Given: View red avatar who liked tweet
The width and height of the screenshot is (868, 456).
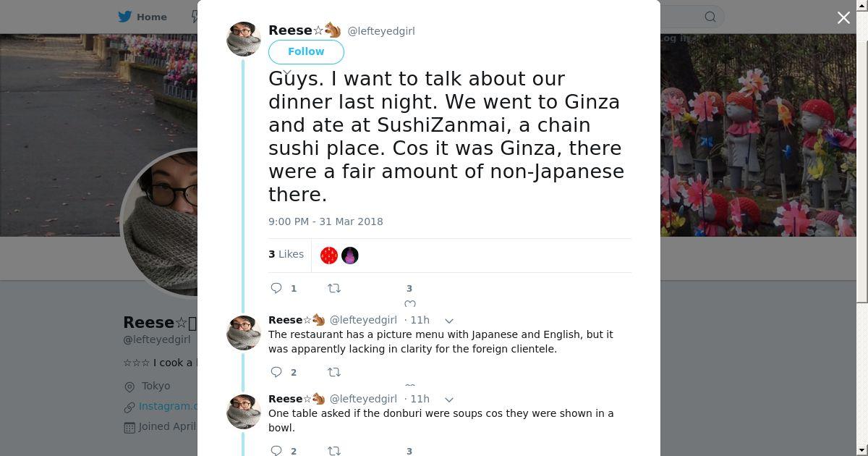Looking at the screenshot, I should [x=329, y=255].
